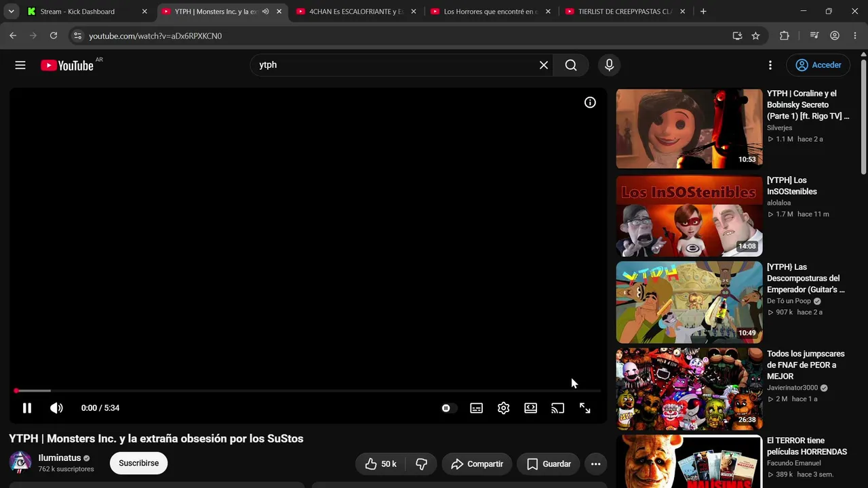Close the TIERLIST DE CREEPYPASTAS tab
This screenshot has width=868, height=488.
[x=682, y=12]
